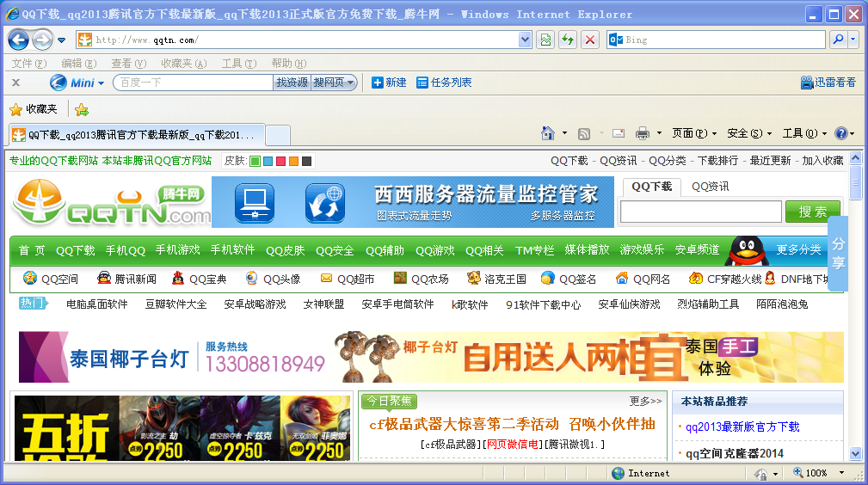Click the page scrollbar down arrow

click(855, 454)
